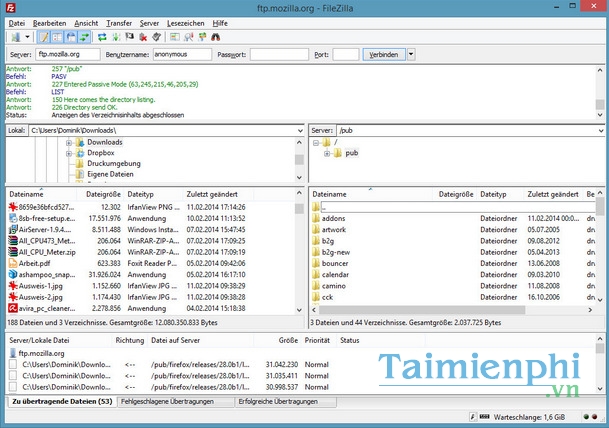Select Ausweis-1.jpg image icon
The height and width of the screenshot is (428, 609).
click(x=13, y=286)
